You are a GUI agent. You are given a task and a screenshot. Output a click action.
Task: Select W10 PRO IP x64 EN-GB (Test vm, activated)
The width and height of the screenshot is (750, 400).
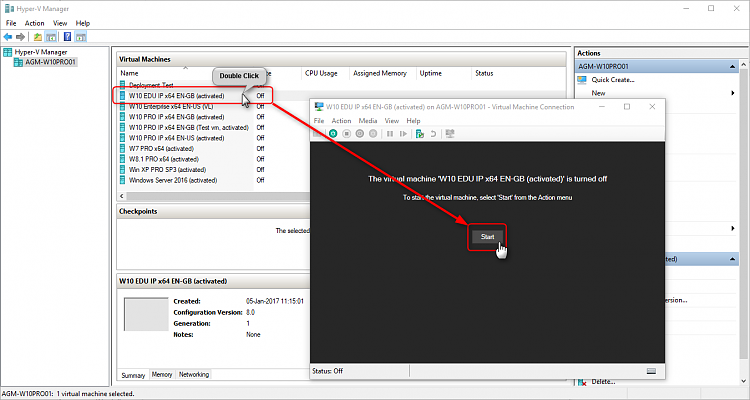(188, 128)
